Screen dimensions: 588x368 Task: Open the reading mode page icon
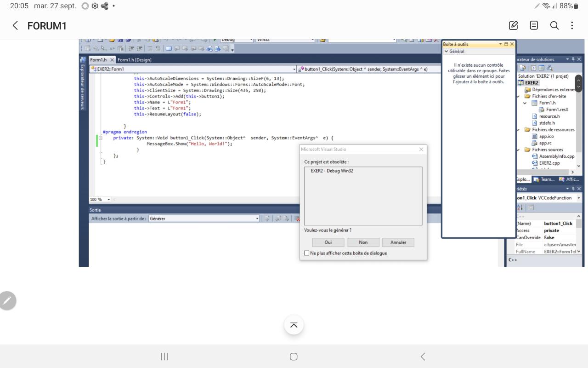coord(534,26)
